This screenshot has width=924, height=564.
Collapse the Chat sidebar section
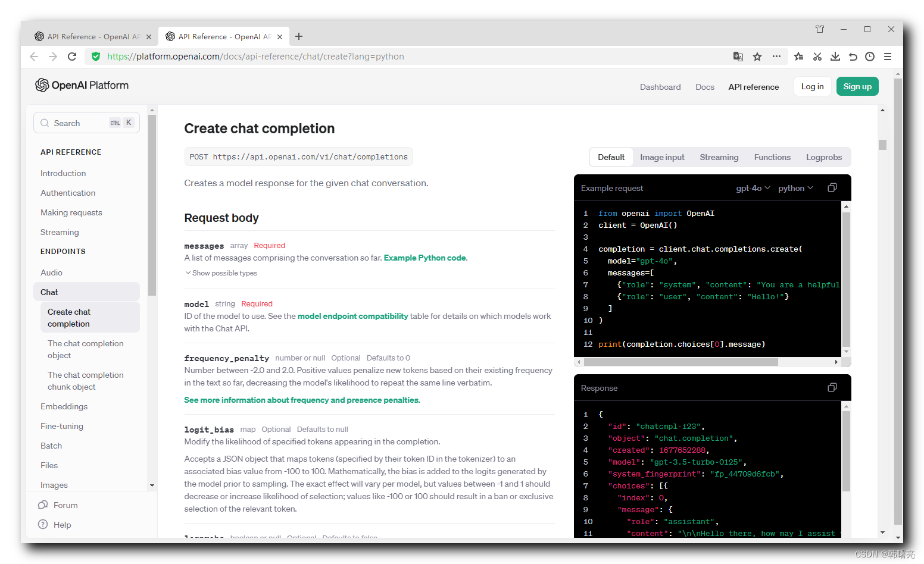click(87, 292)
